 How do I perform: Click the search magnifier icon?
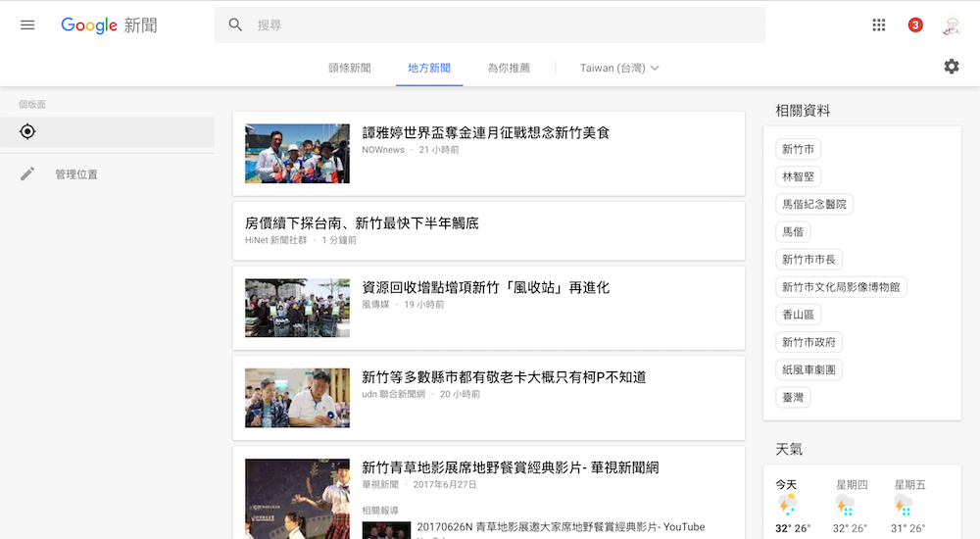235,25
